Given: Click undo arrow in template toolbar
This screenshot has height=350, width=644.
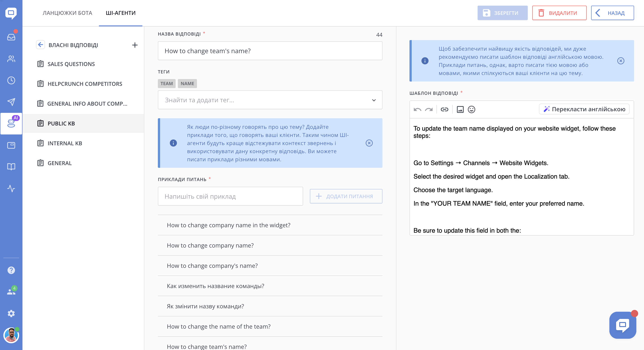Looking at the screenshot, I should 417,109.
